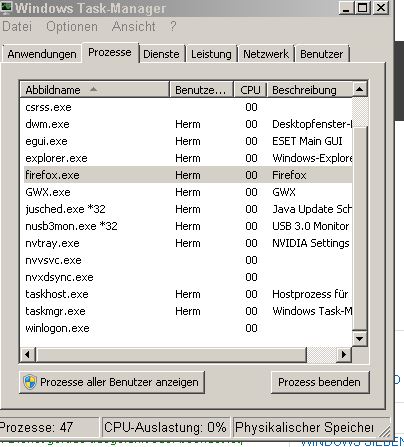This screenshot has width=404, height=447.
Task: Open the Datei menu
Action: coord(17,26)
